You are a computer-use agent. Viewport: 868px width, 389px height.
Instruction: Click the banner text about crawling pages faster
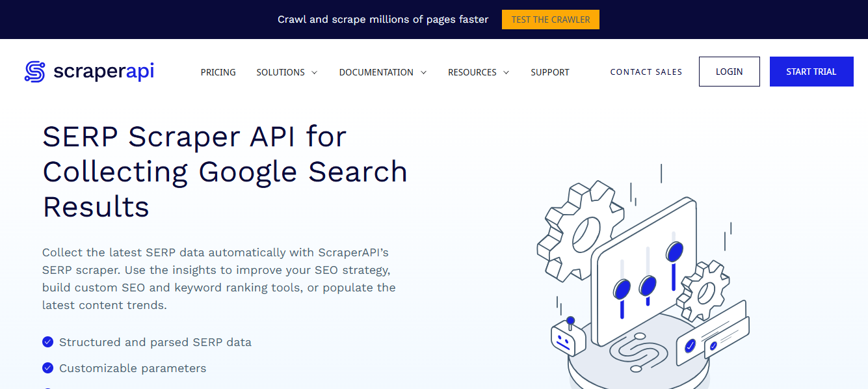(x=383, y=19)
